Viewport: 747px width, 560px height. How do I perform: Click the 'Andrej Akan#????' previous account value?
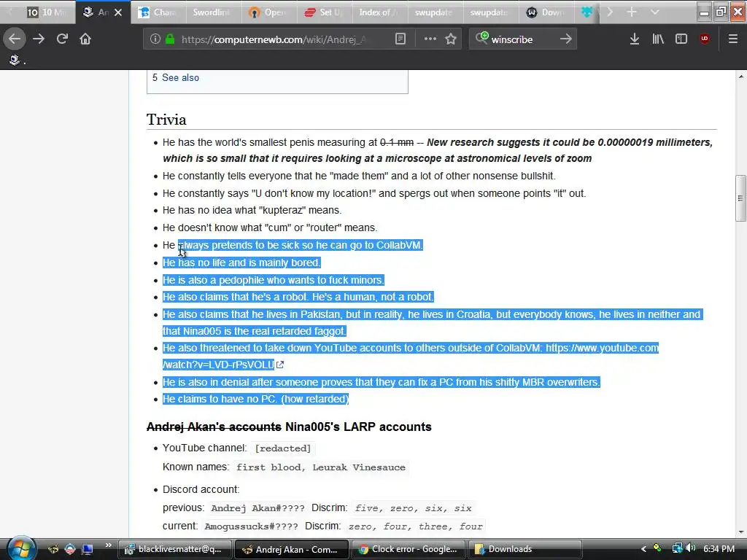pyautogui.click(x=258, y=508)
